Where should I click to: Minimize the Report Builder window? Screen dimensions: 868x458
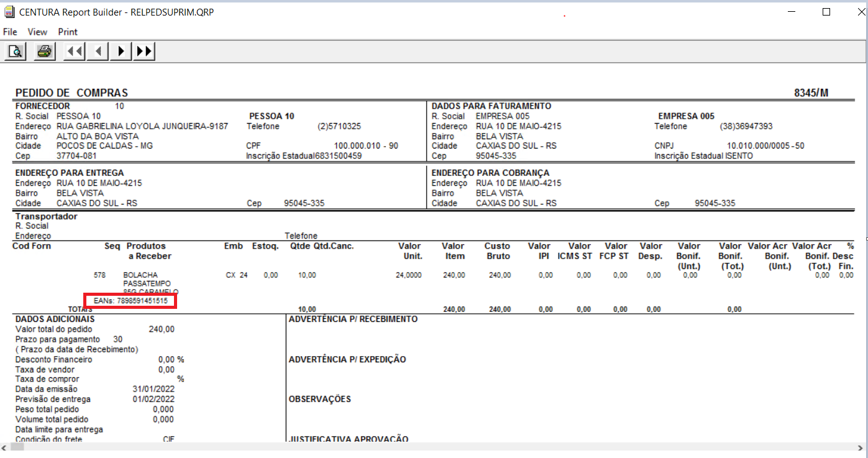[x=792, y=12]
